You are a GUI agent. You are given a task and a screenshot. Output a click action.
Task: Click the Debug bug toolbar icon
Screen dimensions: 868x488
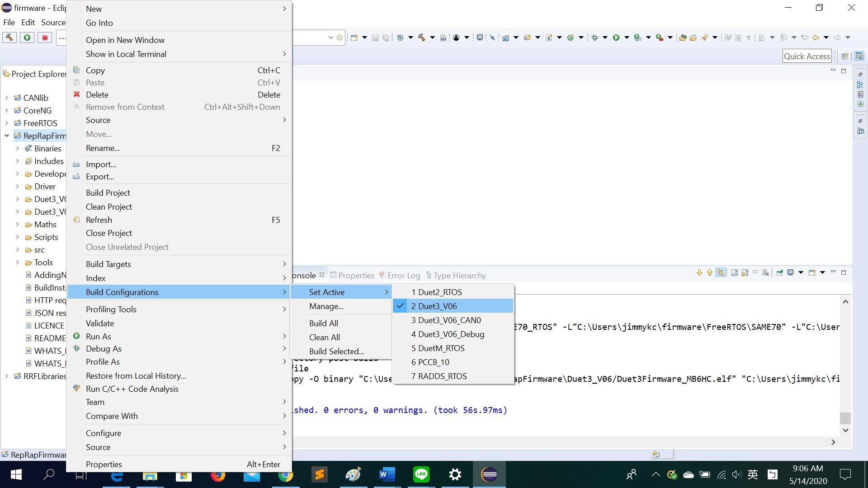tap(594, 38)
